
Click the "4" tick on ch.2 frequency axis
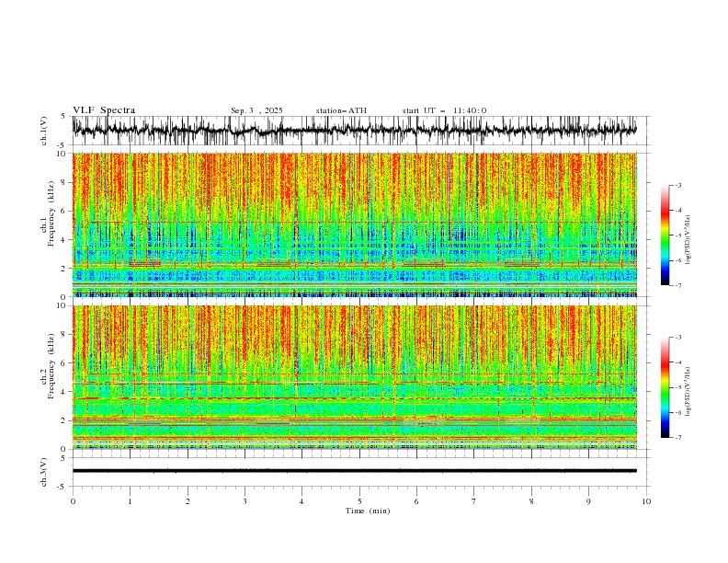click(64, 392)
